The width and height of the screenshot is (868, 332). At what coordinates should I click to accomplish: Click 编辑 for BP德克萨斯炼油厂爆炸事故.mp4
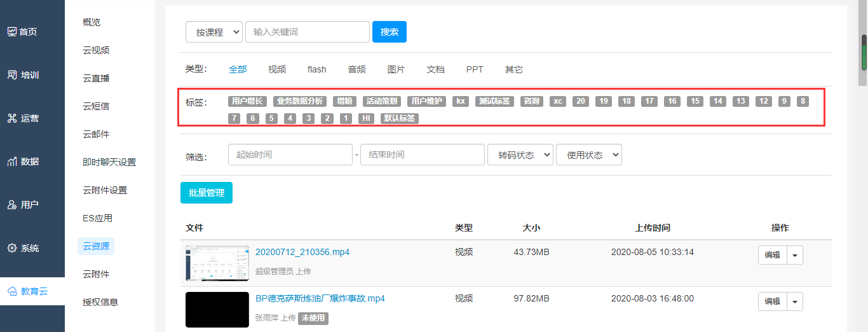(x=773, y=301)
